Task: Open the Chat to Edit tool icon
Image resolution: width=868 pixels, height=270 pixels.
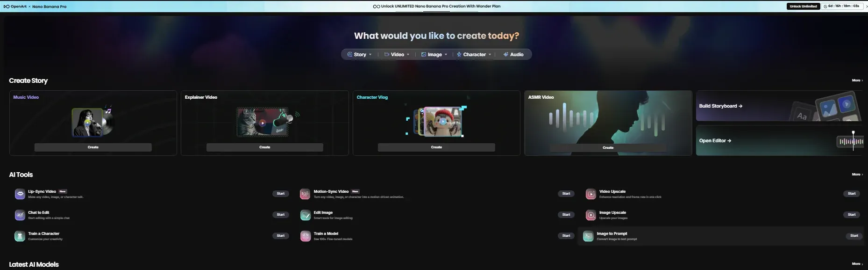Action: tap(20, 215)
